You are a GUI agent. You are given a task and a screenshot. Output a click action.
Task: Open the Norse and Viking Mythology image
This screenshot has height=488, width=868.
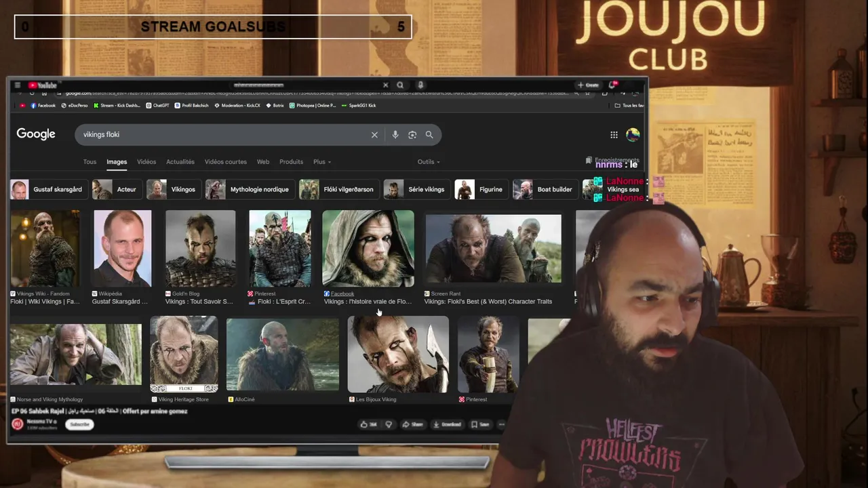(x=76, y=354)
